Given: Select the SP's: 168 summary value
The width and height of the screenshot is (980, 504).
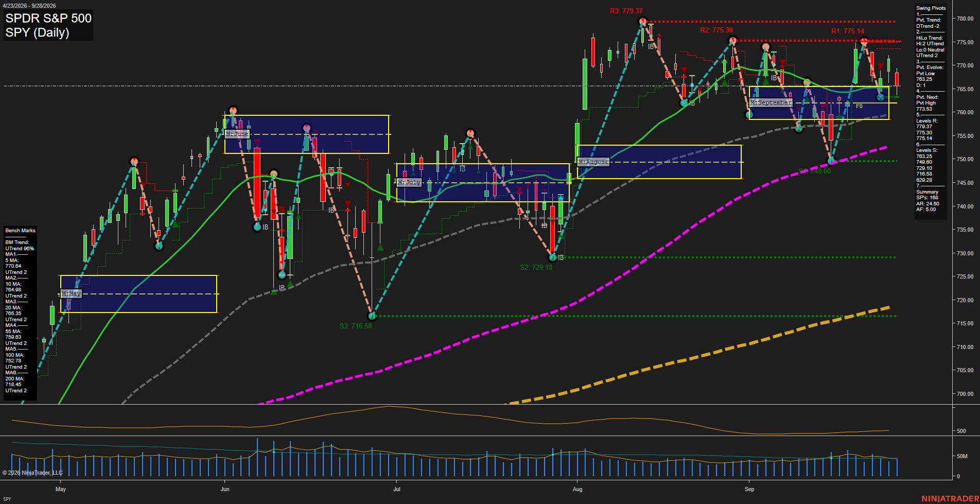Looking at the screenshot, I should coord(927,198).
